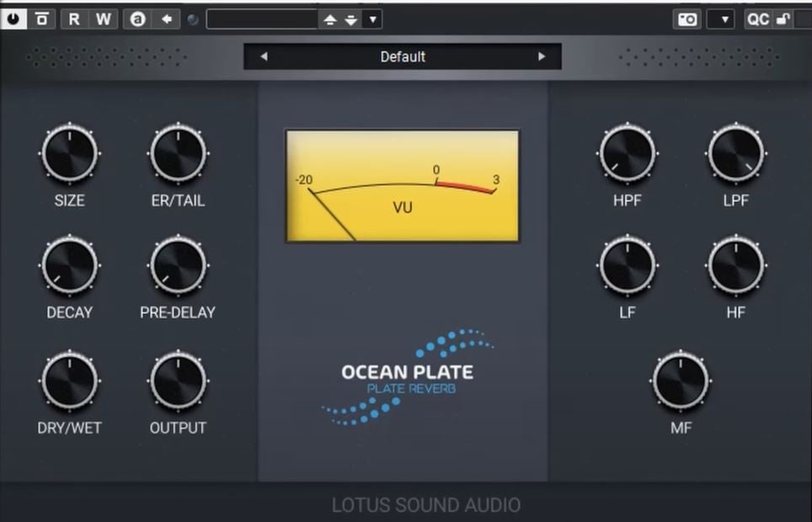Click the snapshot camera icon
The image size is (812, 522).
[x=687, y=19]
